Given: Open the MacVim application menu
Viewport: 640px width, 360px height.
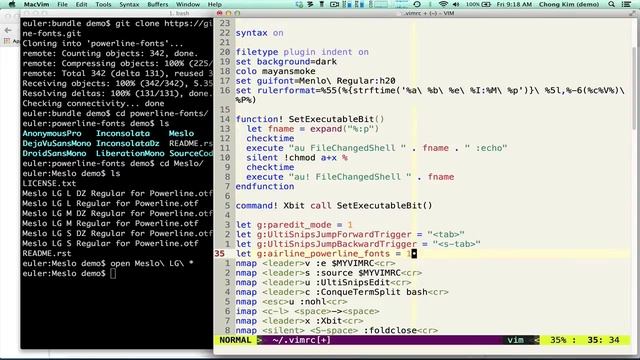Looking at the screenshot, I should tap(36, 4).
